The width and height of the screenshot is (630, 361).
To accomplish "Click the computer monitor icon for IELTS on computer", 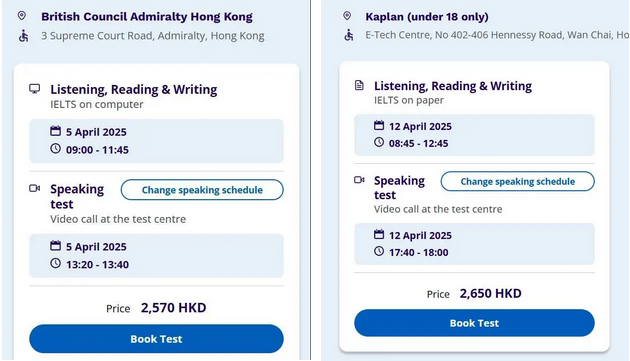I will click(x=35, y=88).
